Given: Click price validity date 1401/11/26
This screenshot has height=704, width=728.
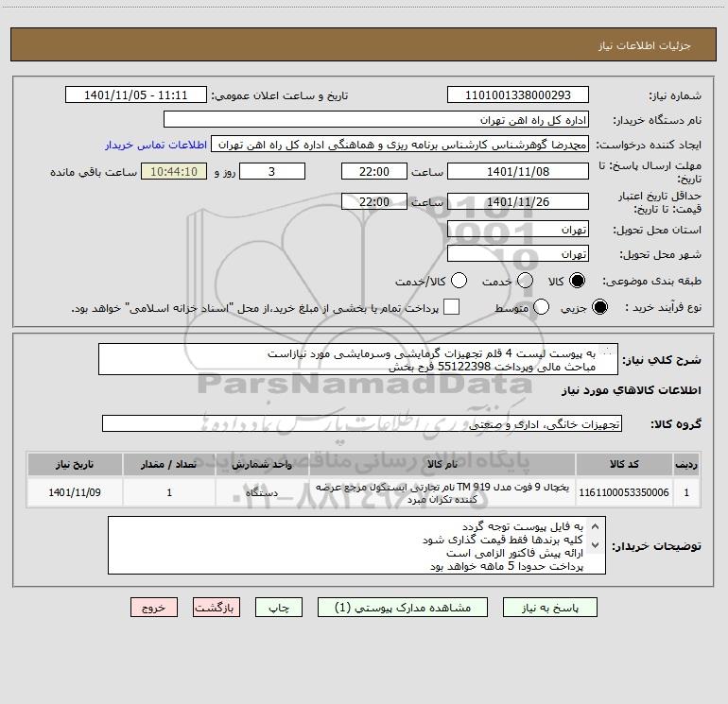Looking at the screenshot, I should [x=518, y=202].
